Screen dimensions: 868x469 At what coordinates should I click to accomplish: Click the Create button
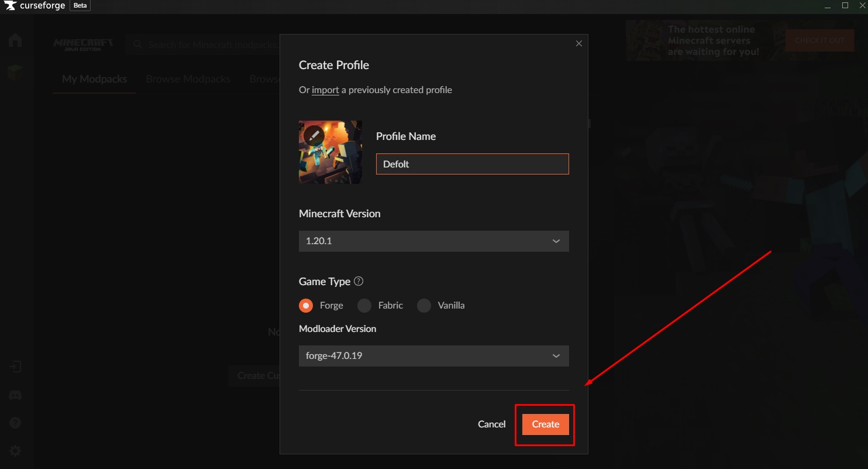tap(545, 425)
